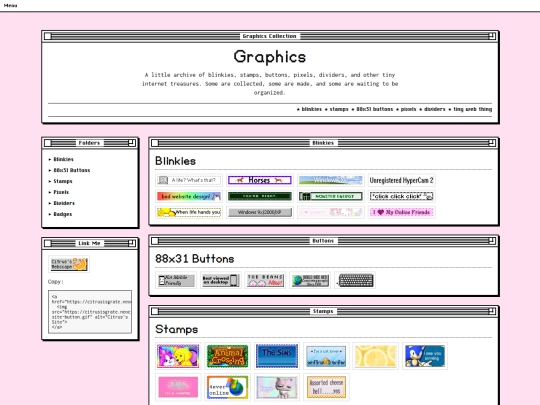Click the Citrus's Webscape link button image
This screenshot has height=405, width=540.
[x=69, y=264]
